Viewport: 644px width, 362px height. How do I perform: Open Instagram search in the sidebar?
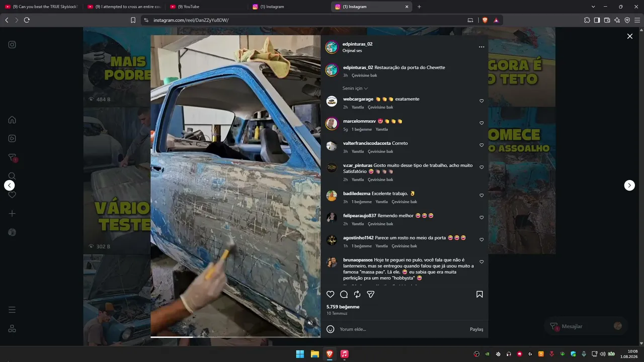coord(12,176)
